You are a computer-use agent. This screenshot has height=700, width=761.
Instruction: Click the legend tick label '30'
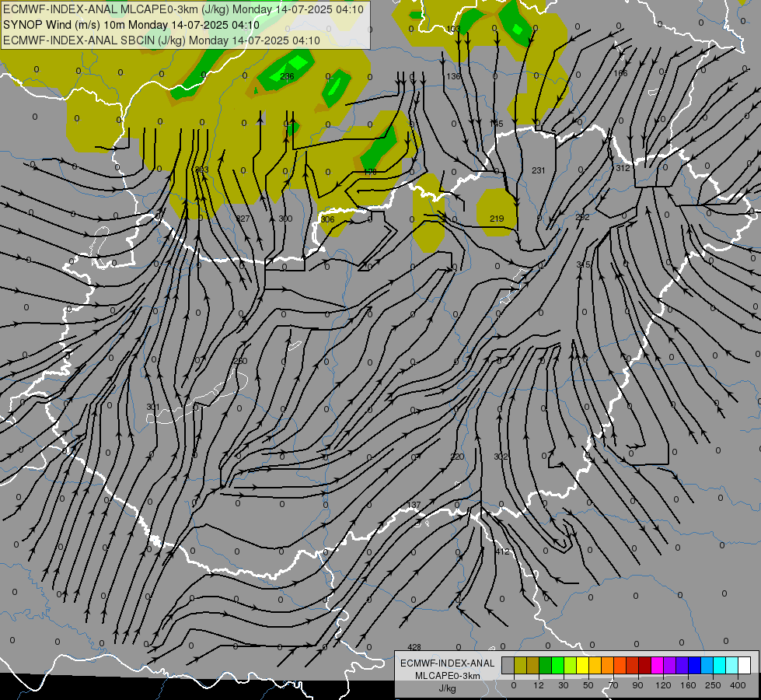click(x=564, y=685)
